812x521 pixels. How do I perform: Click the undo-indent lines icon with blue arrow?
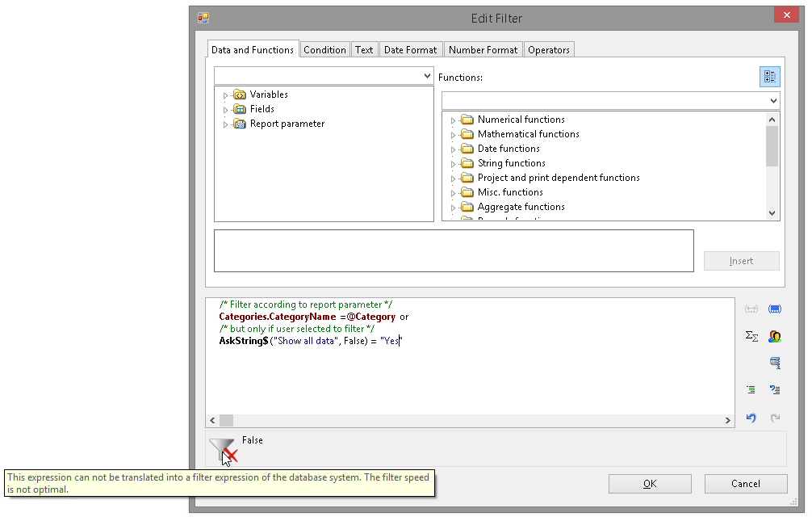click(775, 390)
